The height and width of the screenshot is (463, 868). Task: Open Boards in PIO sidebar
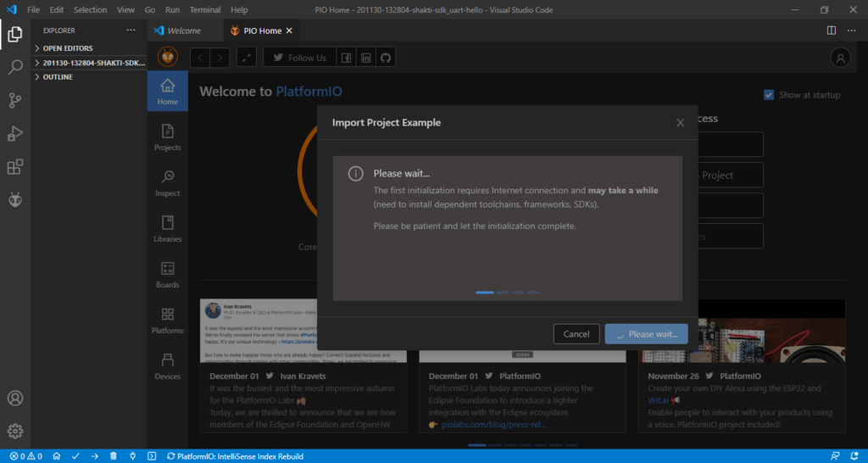click(x=168, y=274)
